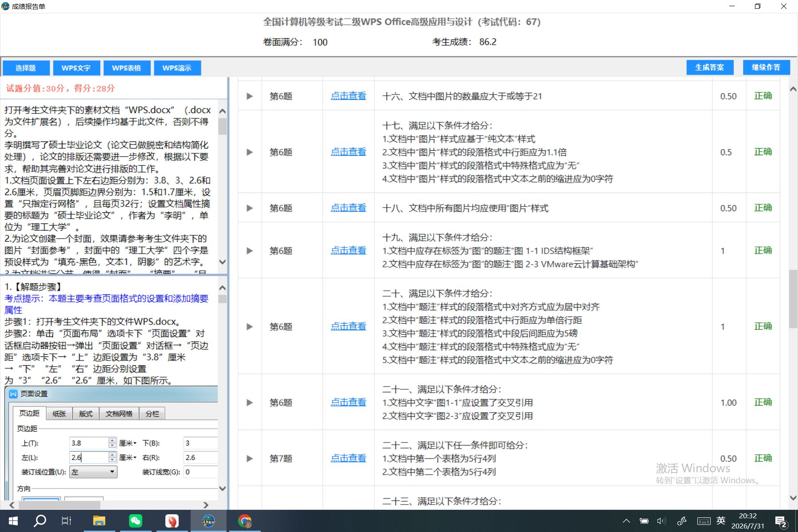Click the results list scroll-down arrow
Viewport: 798px width, 532px height.
coord(793,498)
